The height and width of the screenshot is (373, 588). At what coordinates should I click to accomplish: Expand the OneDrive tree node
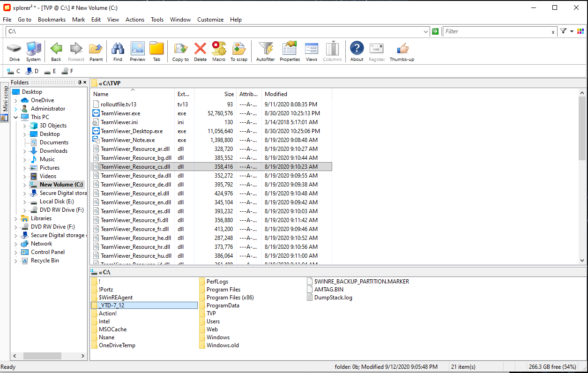[x=15, y=100]
